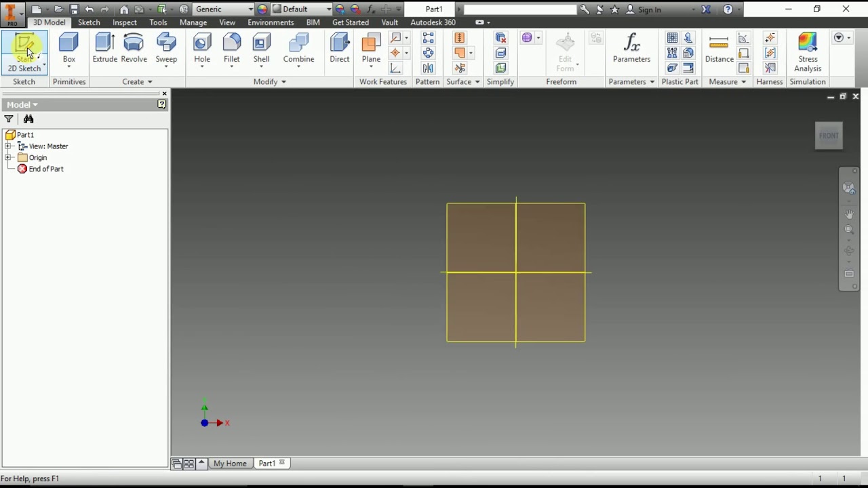
Task: Undo the last action
Action: [x=90, y=9]
